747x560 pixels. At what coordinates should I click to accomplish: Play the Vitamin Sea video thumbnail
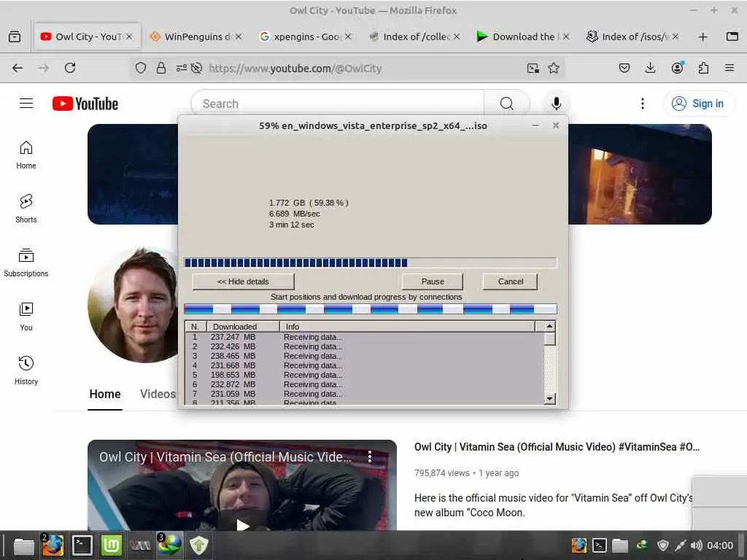242,485
